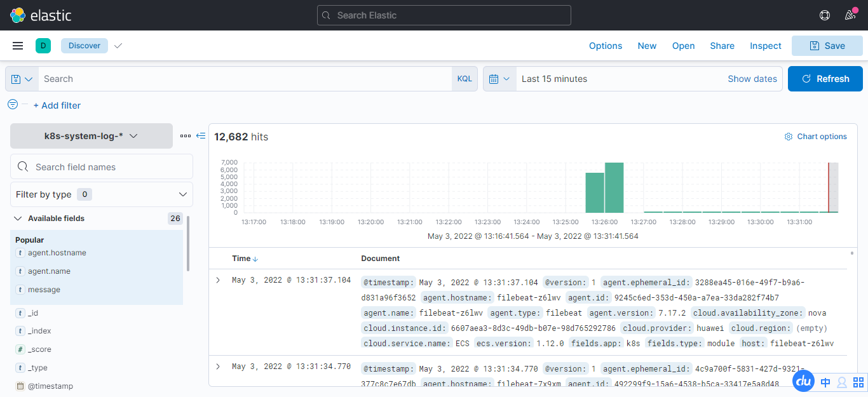Click the Save button
Screen dimensions: 868x397
pyautogui.click(x=827, y=46)
